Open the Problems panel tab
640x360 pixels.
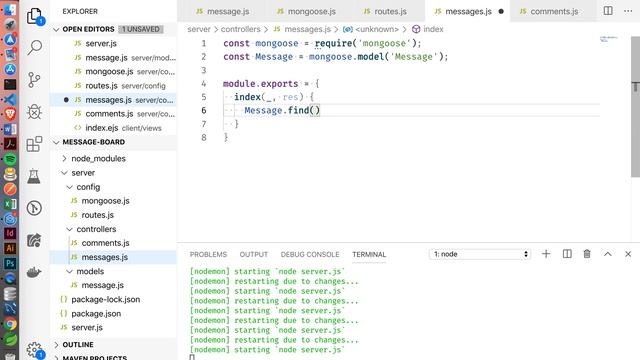point(208,254)
